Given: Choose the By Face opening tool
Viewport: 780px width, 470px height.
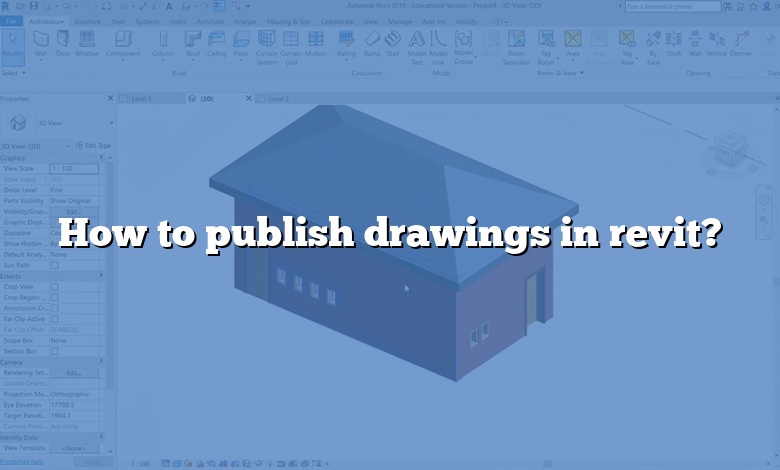Looking at the screenshot, I should tap(653, 48).
